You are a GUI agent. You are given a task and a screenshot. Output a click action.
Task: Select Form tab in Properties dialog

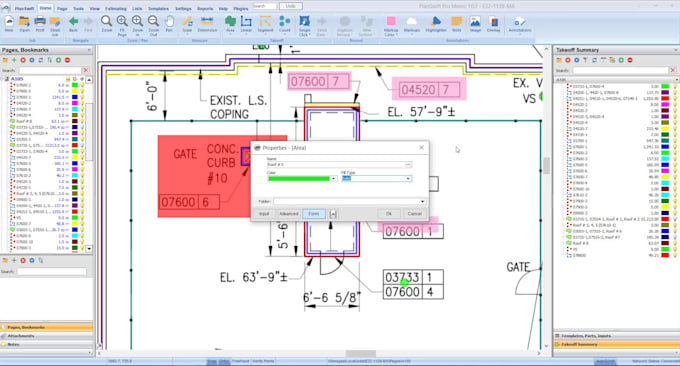[x=314, y=213]
